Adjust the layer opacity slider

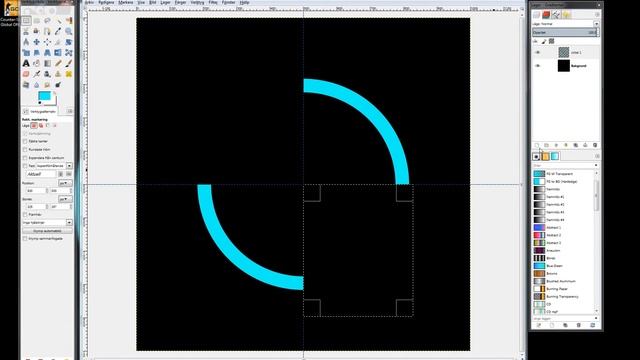click(565, 32)
